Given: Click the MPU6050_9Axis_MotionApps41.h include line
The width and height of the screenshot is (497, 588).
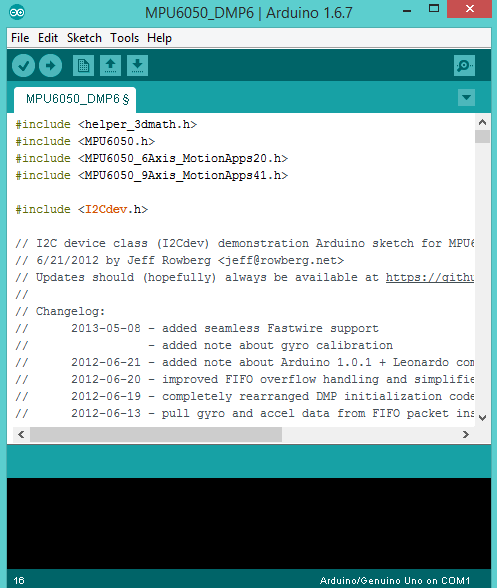Looking at the screenshot, I should [x=152, y=175].
